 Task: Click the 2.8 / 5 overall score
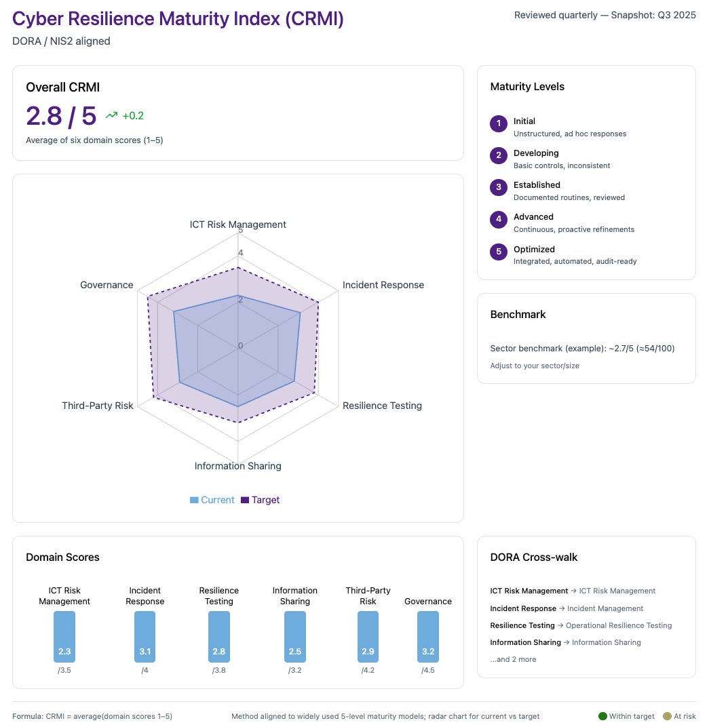pos(61,116)
